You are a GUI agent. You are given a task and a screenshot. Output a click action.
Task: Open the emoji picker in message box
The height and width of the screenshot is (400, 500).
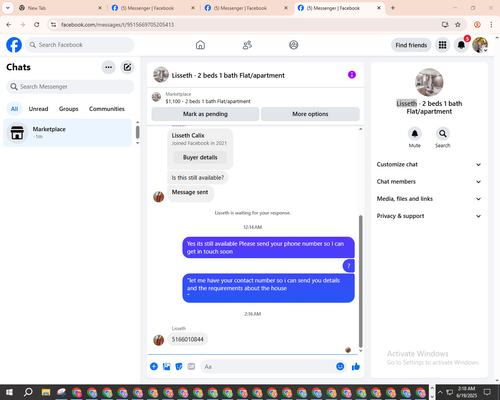coord(340,366)
